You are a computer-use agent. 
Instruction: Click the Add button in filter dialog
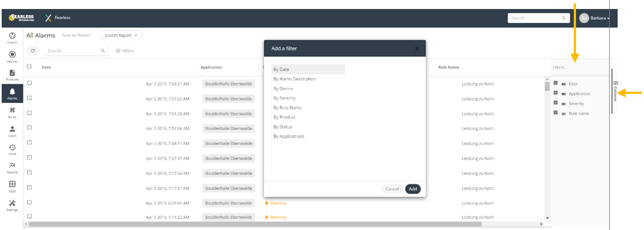[412, 189]
